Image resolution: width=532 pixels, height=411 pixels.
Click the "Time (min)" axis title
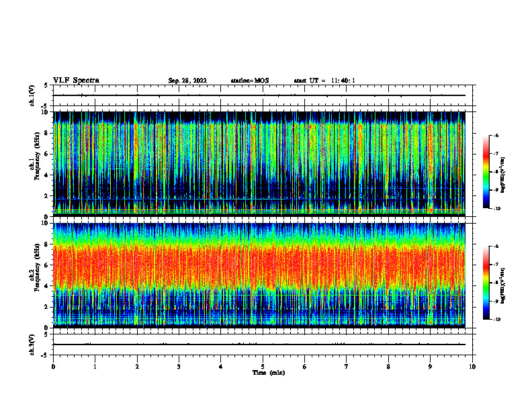pyautogui.click(x=269, y=373)
